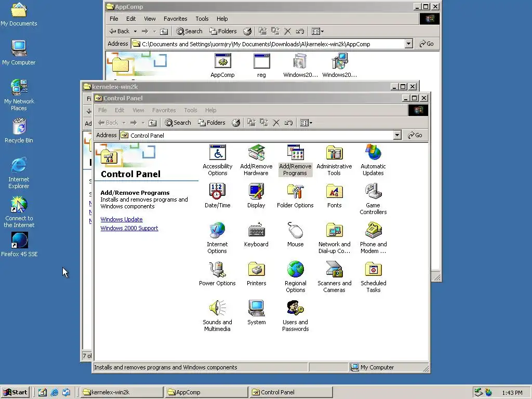
Task: Select the reg file in AppComp window
Action: (x=261, y=65)
